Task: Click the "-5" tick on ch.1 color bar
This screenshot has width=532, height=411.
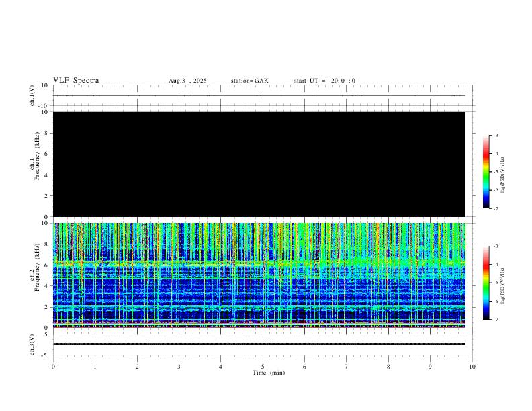Action: pyautogui.click(x=496, y=172)
